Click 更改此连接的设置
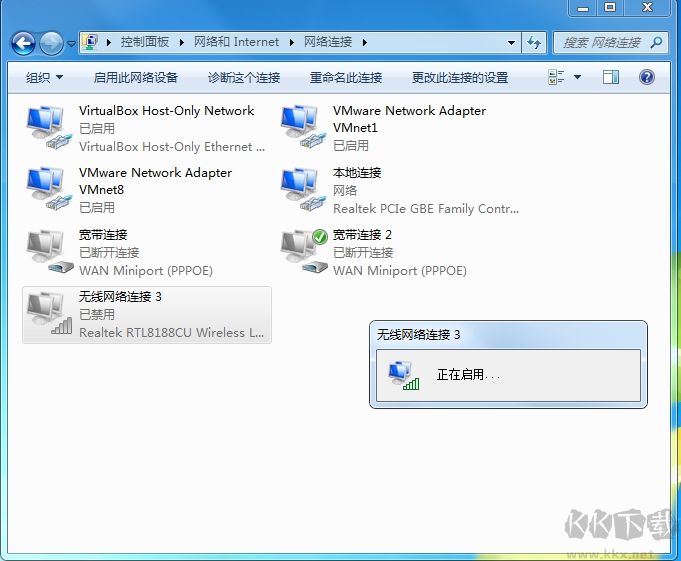This screenshot has height=561, width=681. [x=460, y=78]
